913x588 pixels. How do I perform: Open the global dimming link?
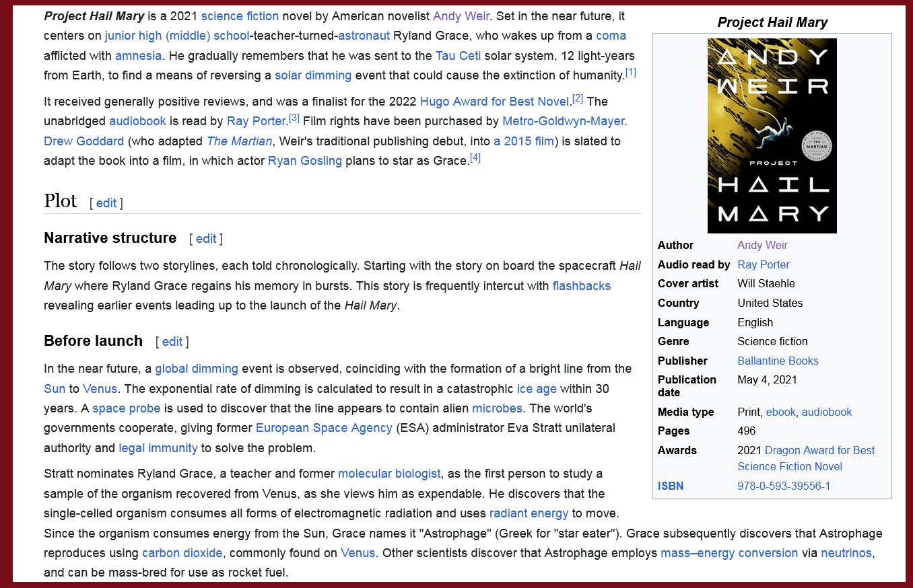click(x=197, y=369)
